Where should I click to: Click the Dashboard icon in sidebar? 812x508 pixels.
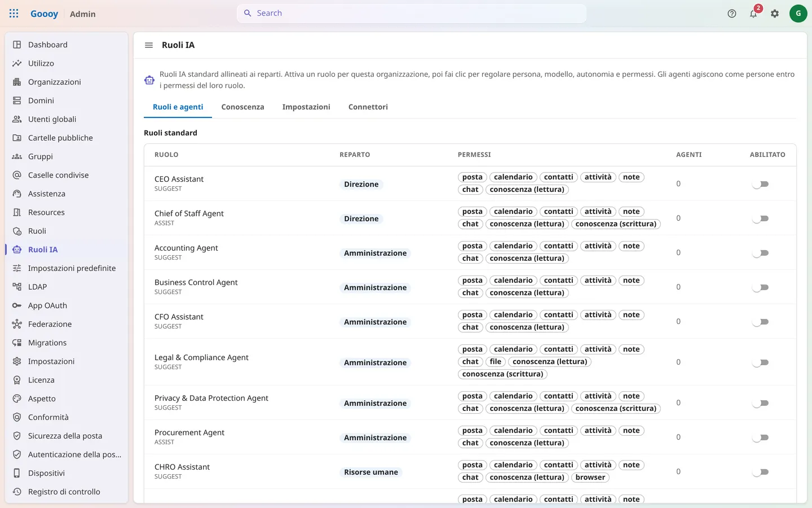coord(17,45)
